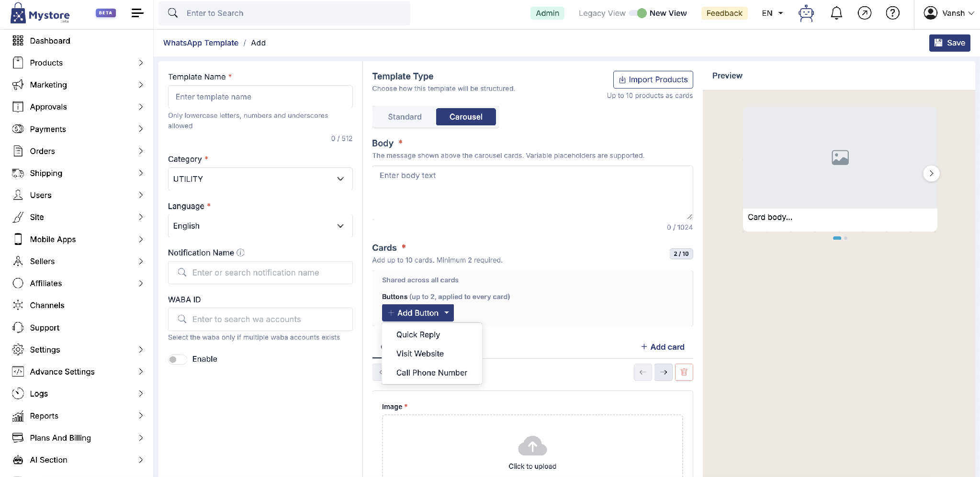Toggle the Enable switch

tap(177, 359)
